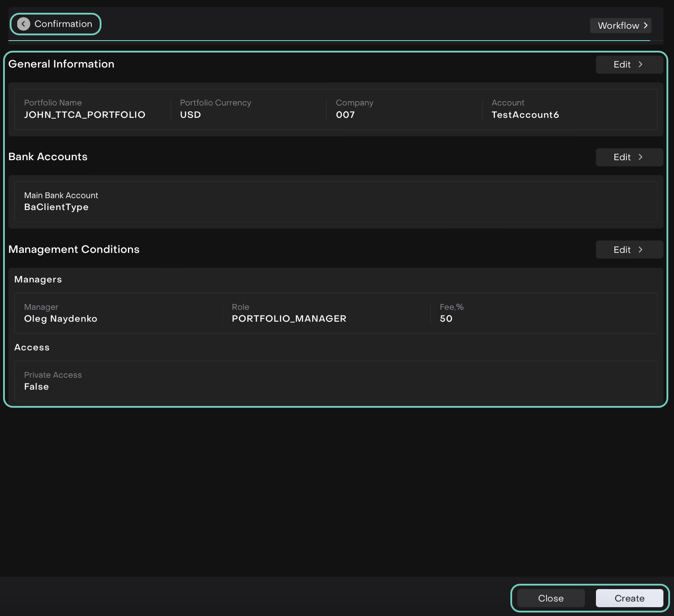
Task: Click the Main Bank Account value BaClientType
Action: 56,207
